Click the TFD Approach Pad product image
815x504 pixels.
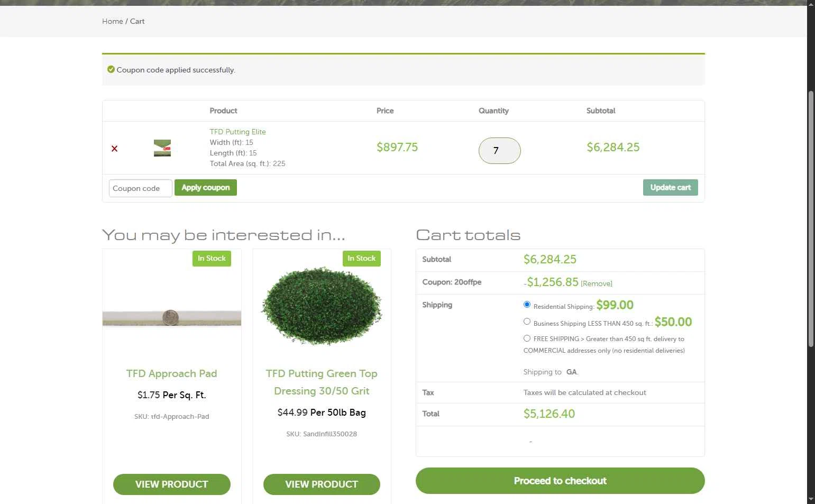click(171, 318)
